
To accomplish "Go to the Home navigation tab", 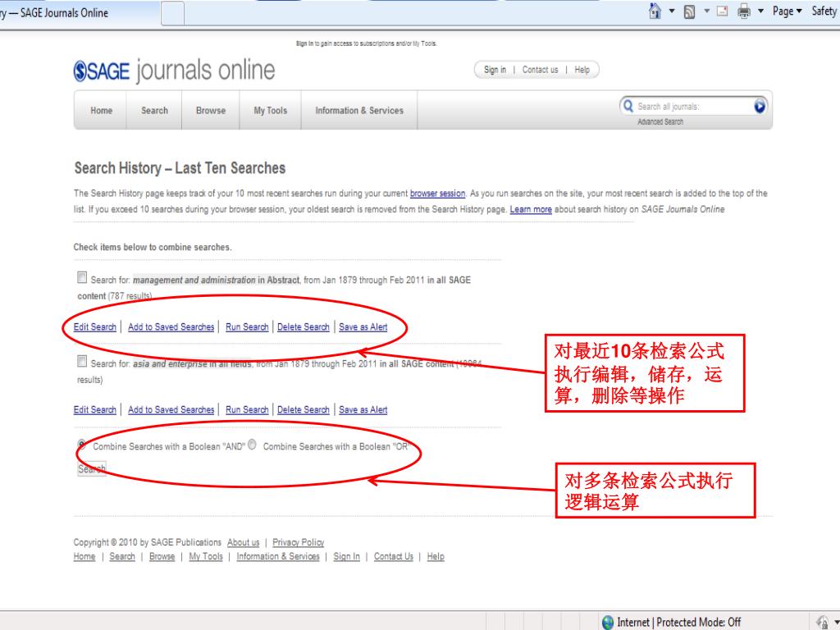I will click(101, 111).
